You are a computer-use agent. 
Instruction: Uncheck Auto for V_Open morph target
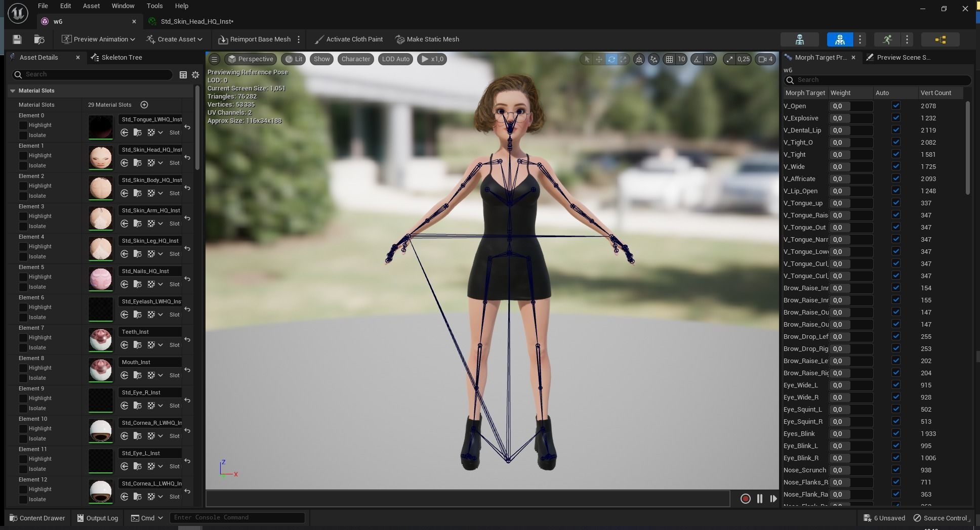coord(896,106)
